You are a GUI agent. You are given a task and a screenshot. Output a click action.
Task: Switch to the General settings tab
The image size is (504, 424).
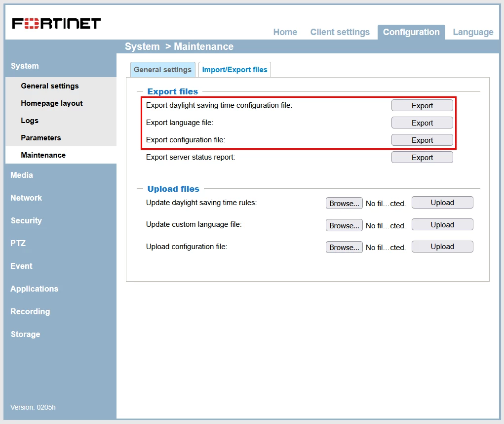[x=162, y=70]
